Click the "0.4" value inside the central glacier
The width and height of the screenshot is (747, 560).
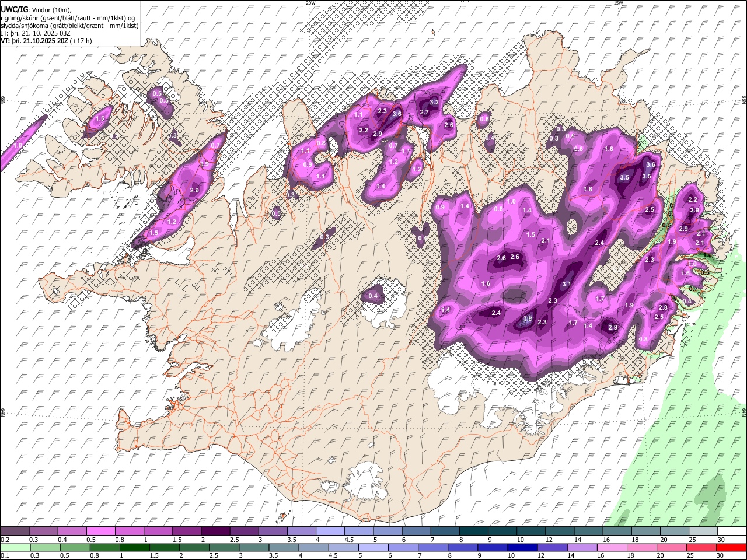(x=373, y=296)
